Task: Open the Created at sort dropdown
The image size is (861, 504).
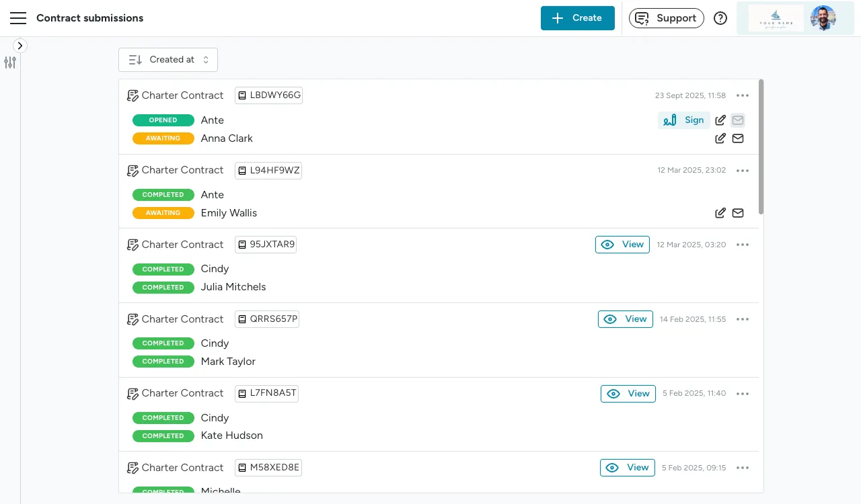Action: coord(167,59)
